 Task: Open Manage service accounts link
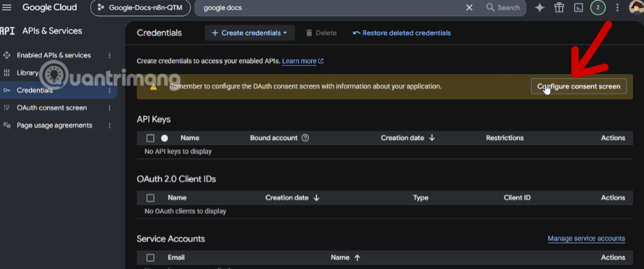click(x=587, y=239)
